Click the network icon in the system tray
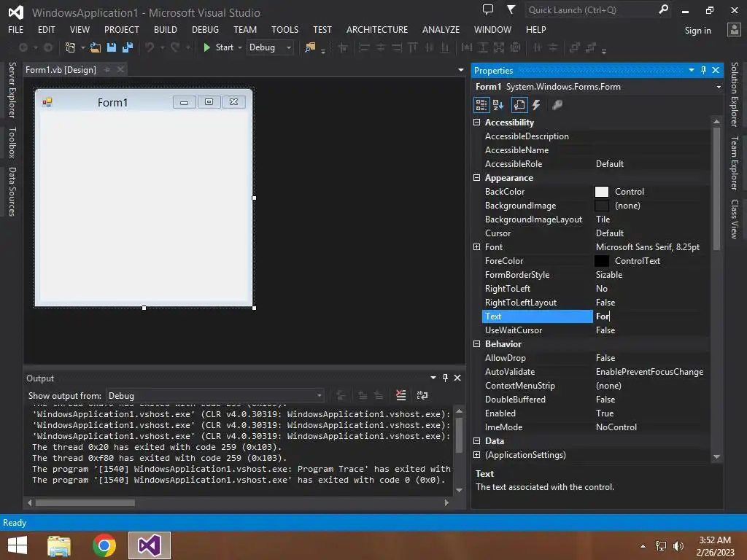747x560 pixels. 661,546
